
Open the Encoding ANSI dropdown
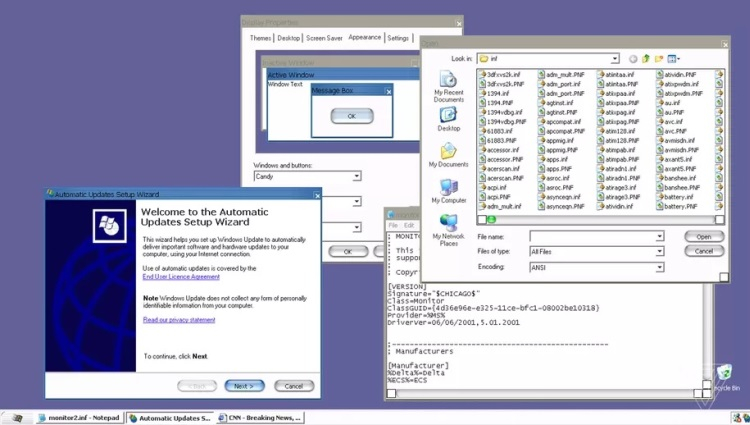(x=660, y=268)
